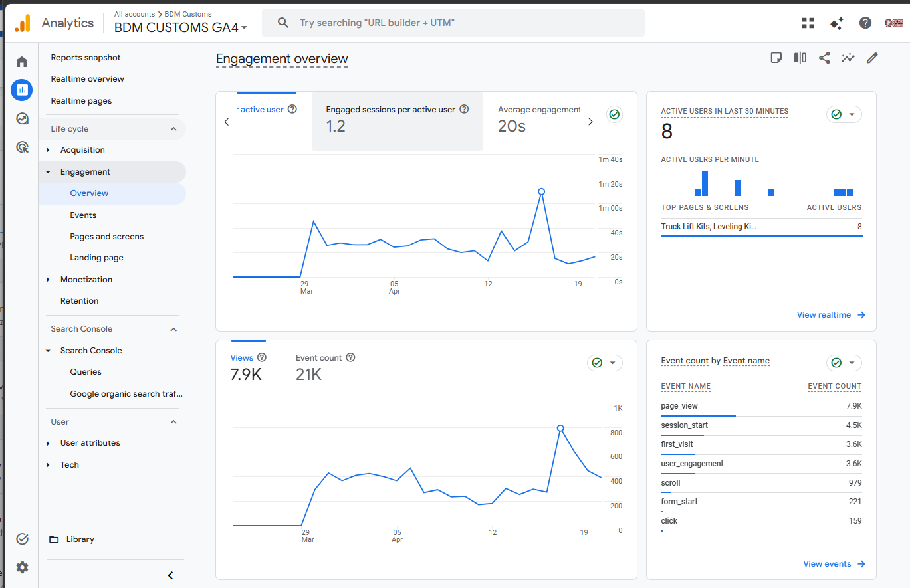This screenshot has height=588, width=910.
Task: Open the checkmark icon above Library
Action: click(22, 539)
